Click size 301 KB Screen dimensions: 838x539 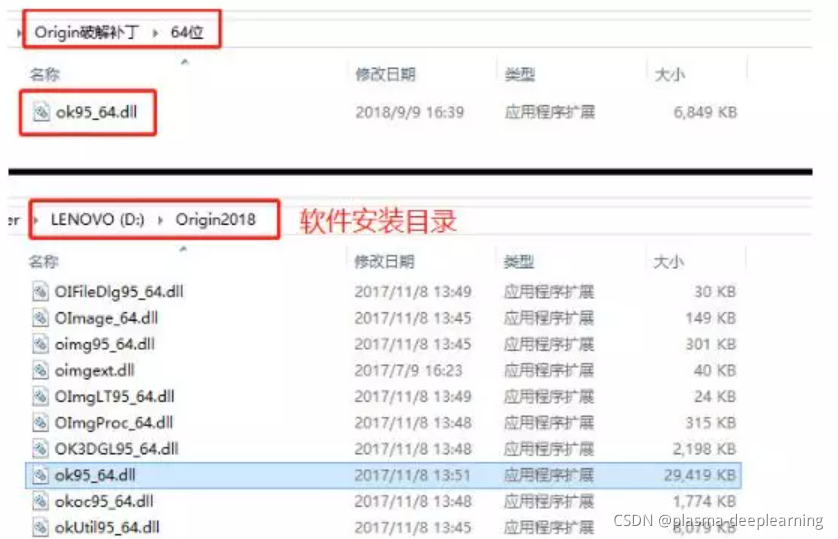(711, 344)
